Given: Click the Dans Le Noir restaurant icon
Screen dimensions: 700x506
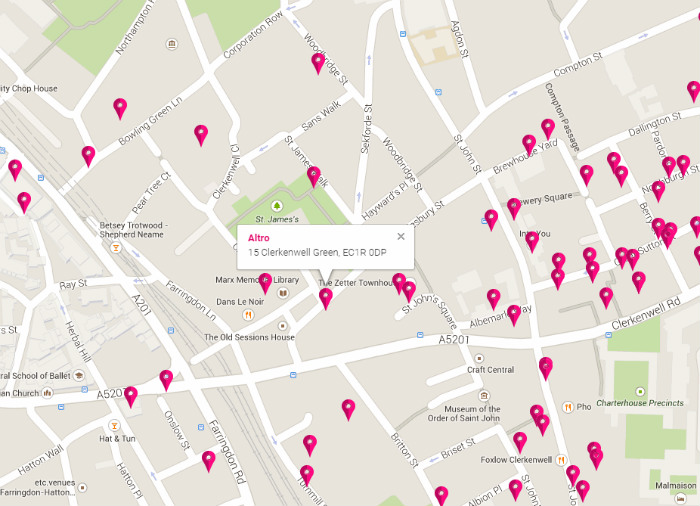Looking at the screenshot, I should (x=248, y=315).
